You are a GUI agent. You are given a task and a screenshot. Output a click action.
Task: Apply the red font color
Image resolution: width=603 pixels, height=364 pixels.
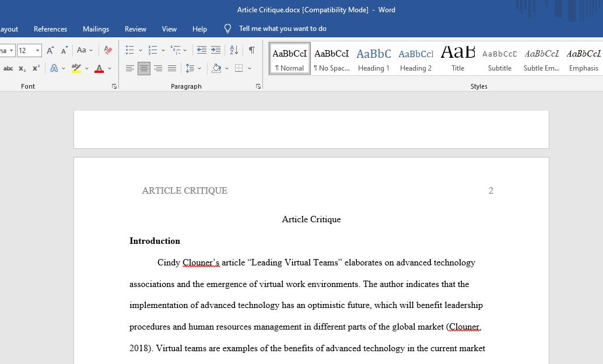99,68
